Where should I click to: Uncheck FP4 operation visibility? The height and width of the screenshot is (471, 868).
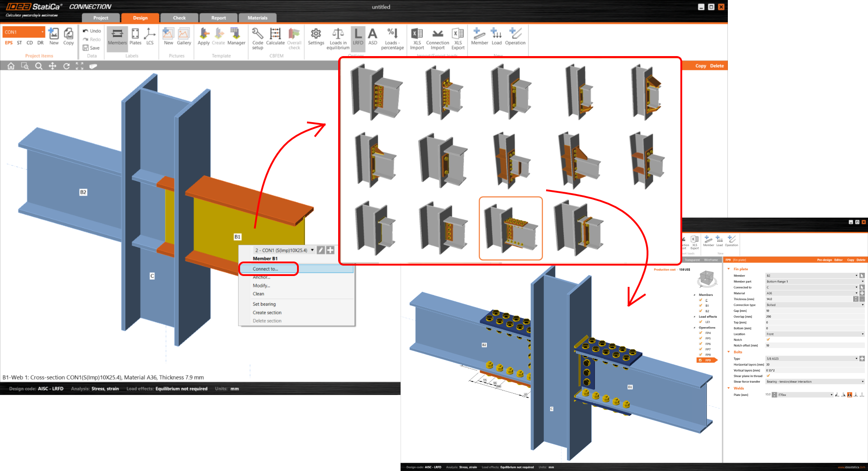pyautogui.click(x=701, y=333)
